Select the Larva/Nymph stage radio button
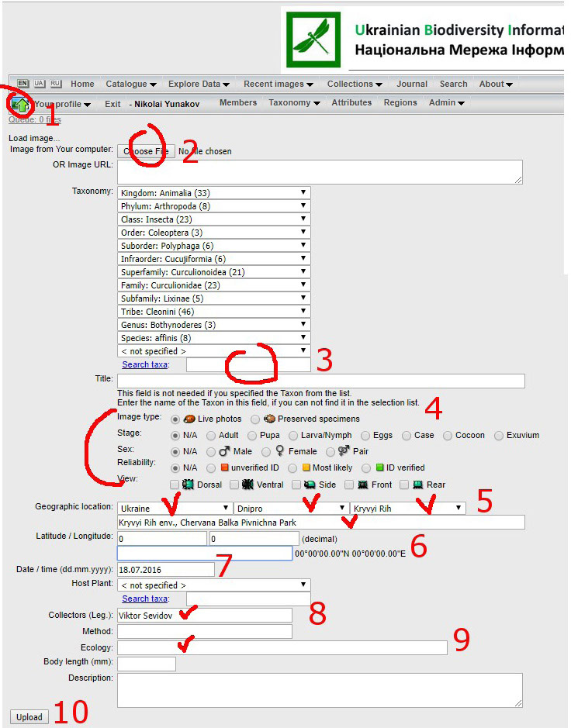 [x=293, y=436]
